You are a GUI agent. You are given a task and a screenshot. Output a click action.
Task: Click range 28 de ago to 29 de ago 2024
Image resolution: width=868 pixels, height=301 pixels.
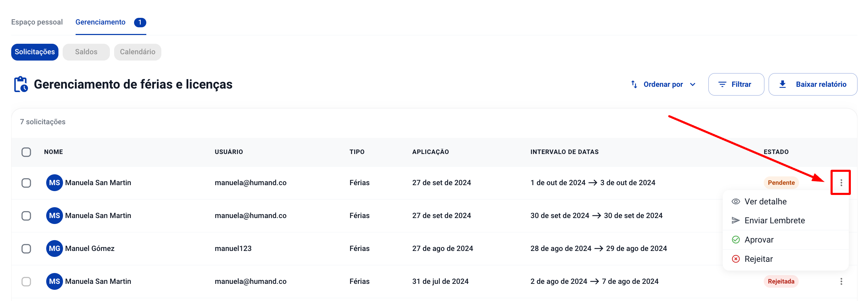tap(599, 248)
